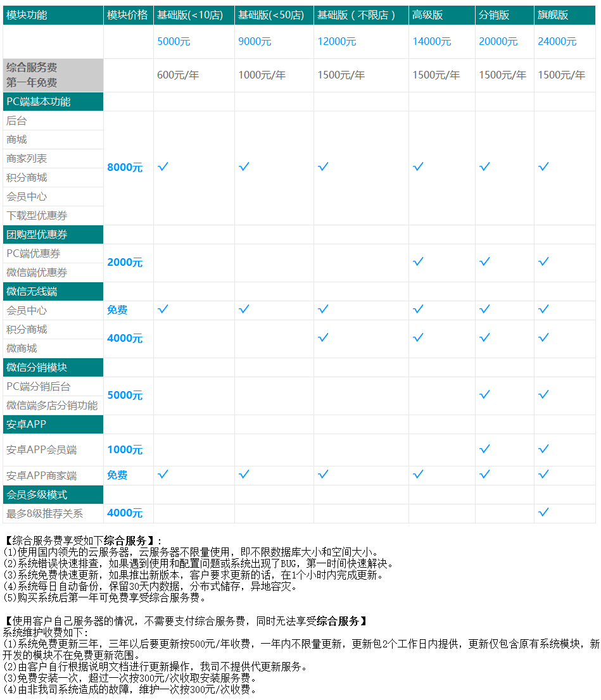Click the 2000元 module price
Screen dimensions: 601x700
pos(125,262)
